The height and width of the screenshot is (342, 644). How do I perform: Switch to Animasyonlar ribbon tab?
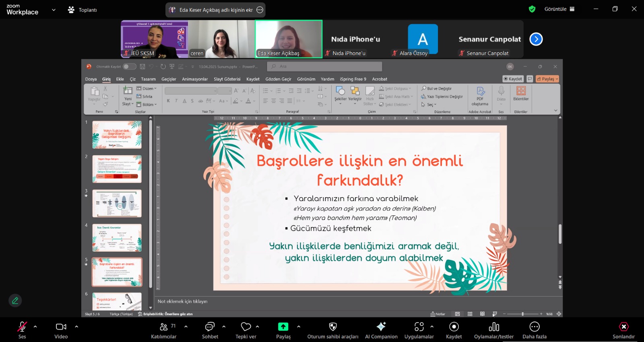[x=195, y=79]
